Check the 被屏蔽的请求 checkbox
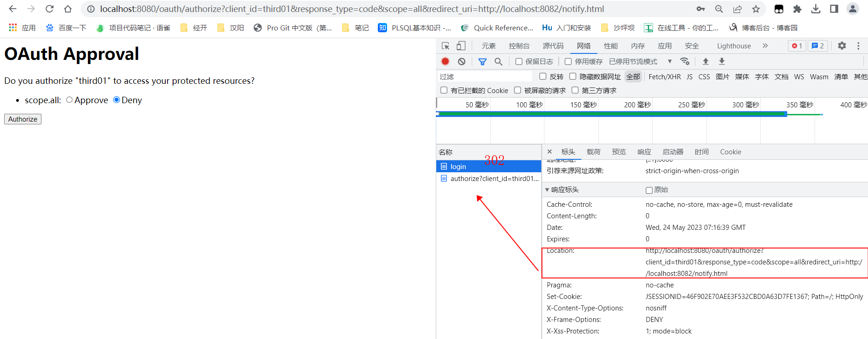868x339 pixels. (x=517, y=90)
